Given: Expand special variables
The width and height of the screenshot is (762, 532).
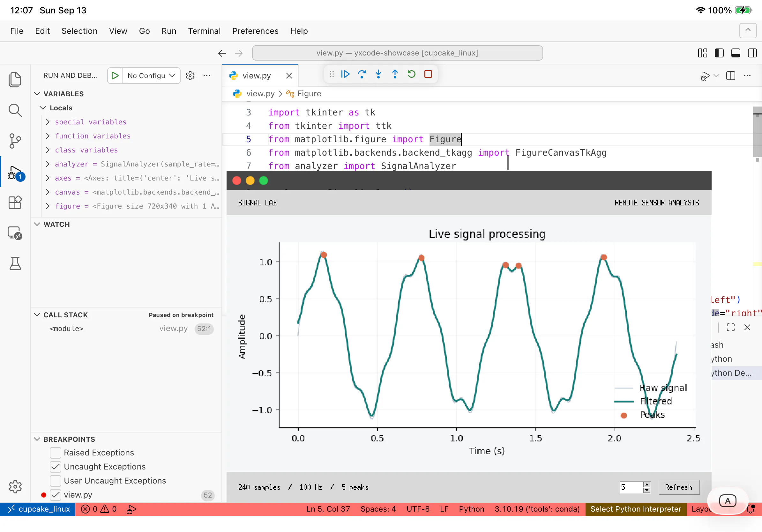Looking at the screenshot, I should pyautogui.click(x=48, y=122).
